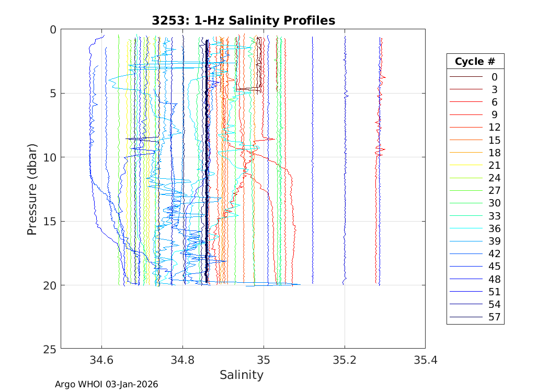The height and width of the screenshot is (392, 549).
Task: Click the 'Argo WHOI 03-Jan-2026' footer text
Action: click(x=107, y=384)
